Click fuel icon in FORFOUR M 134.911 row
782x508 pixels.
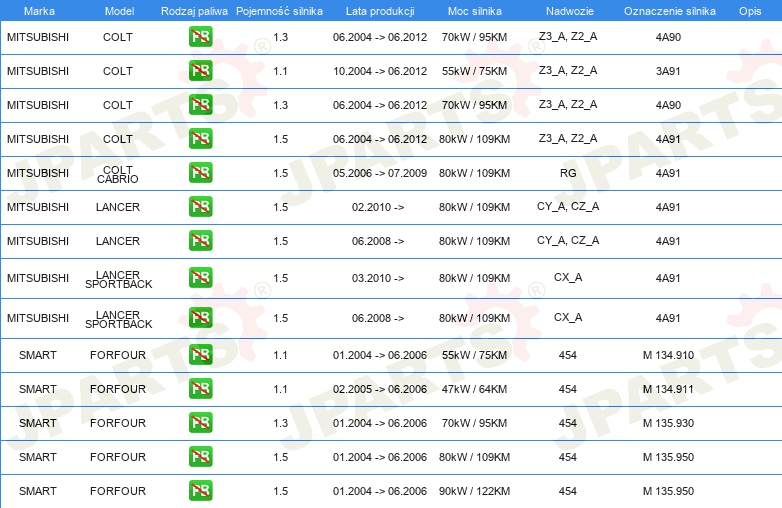click(x=200, y=388)
